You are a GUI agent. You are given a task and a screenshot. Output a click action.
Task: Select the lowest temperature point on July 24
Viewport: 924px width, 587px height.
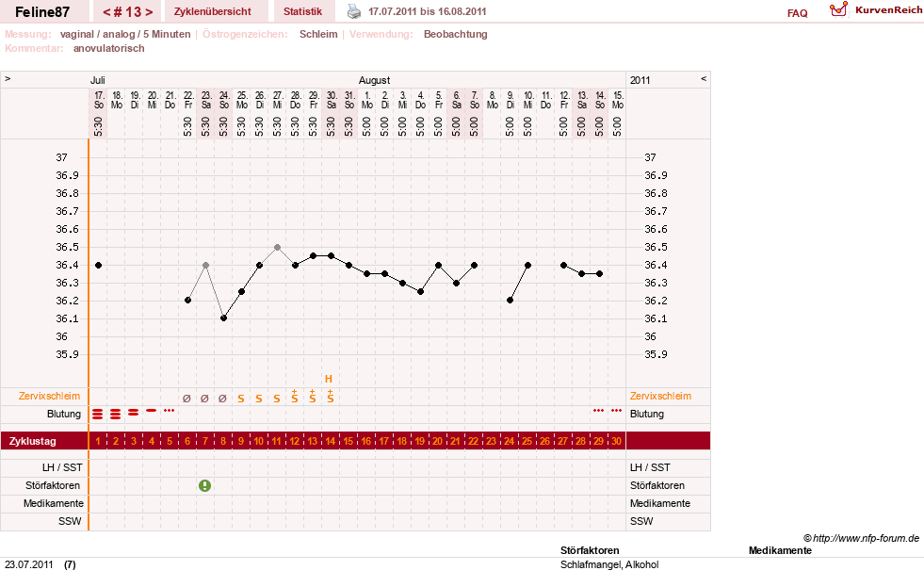pos(223,318)
